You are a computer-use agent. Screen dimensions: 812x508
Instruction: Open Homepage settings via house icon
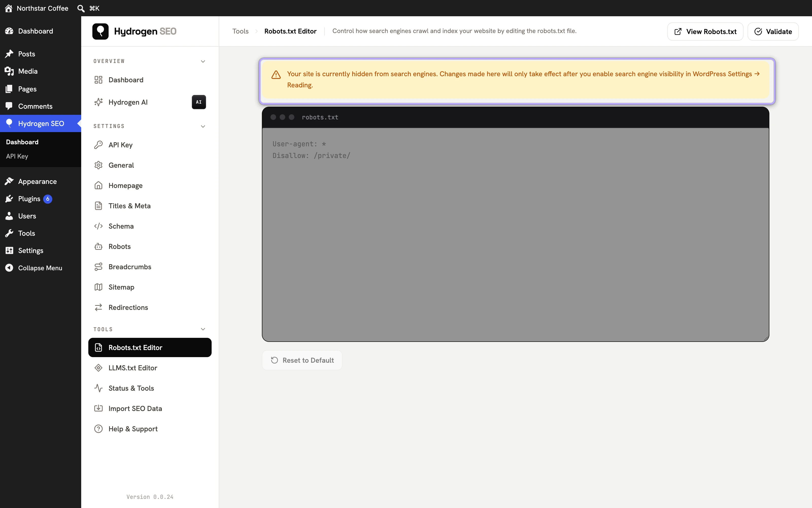click(x=98, y=185)
